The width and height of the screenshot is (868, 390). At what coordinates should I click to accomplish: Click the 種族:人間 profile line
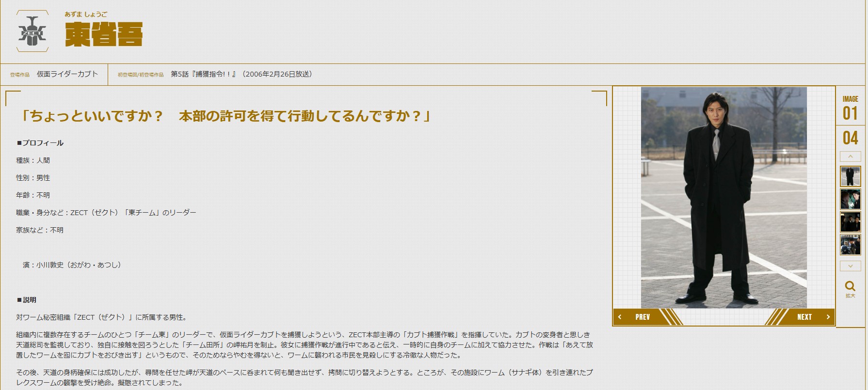[x=33, y=160]
